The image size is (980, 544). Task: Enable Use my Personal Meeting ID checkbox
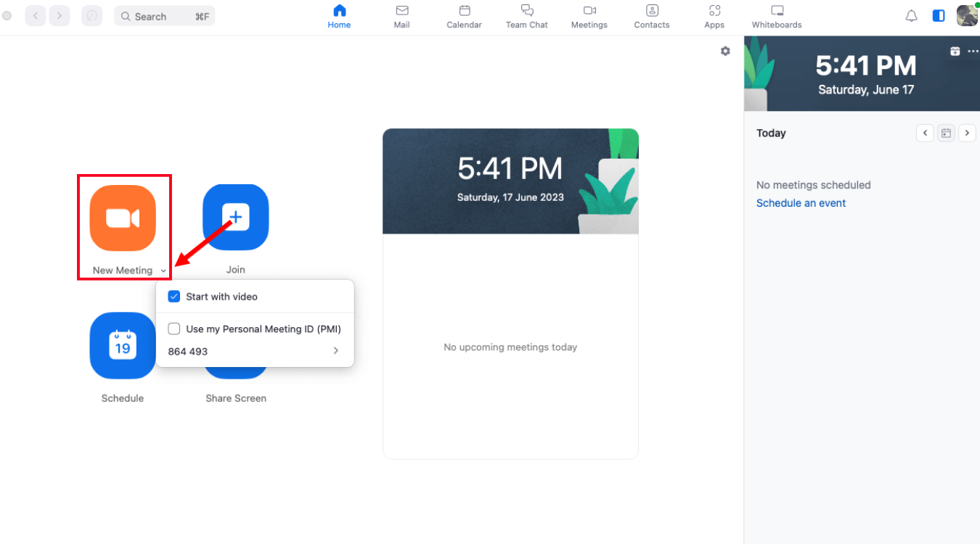tap(173, 329)
